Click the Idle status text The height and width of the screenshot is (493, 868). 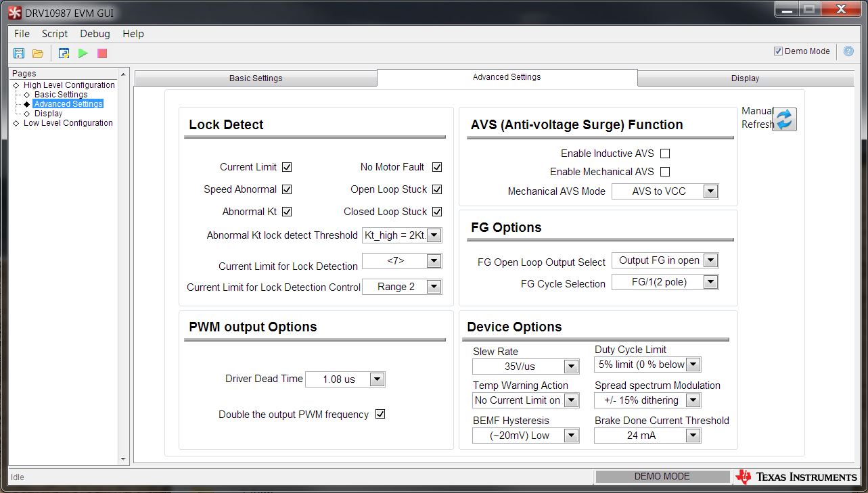click(18, 477)
